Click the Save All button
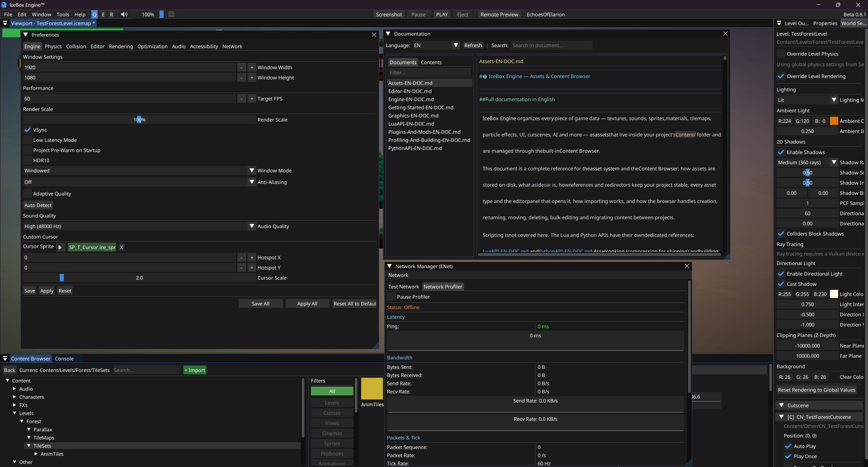 [261, 304]
